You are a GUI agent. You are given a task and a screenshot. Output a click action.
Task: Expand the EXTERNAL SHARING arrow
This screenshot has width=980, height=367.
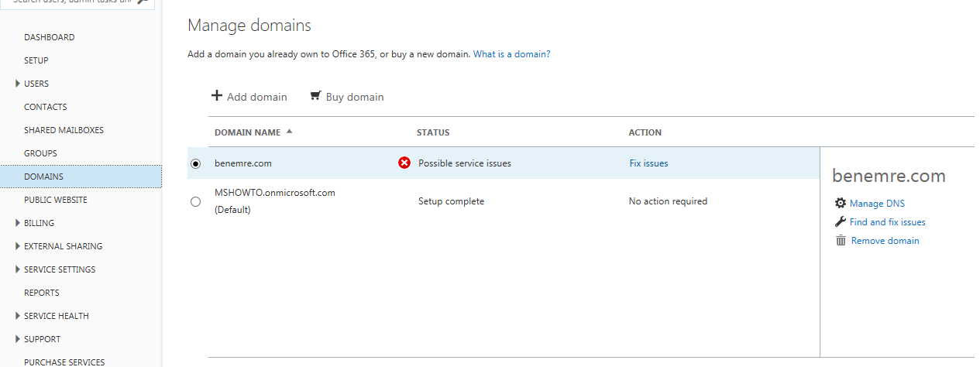18,246
